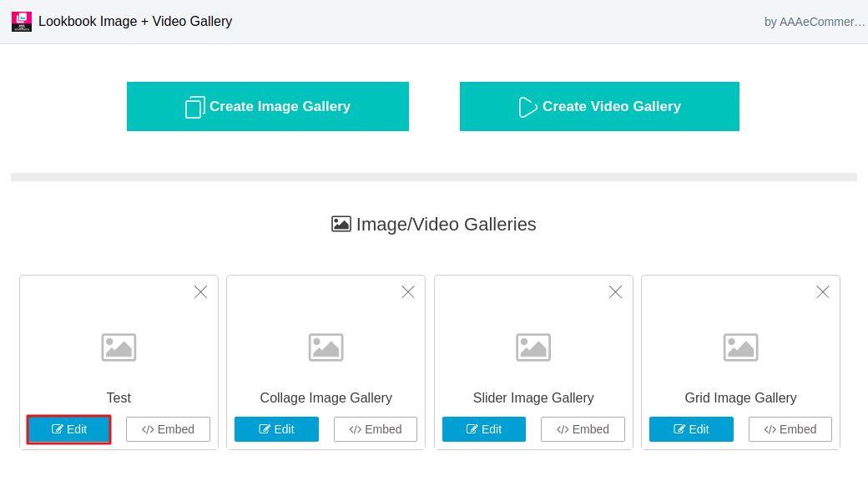Edit the Collage Image Gallery
Screen dimensions: 868x481
click(x=277, y=429)
